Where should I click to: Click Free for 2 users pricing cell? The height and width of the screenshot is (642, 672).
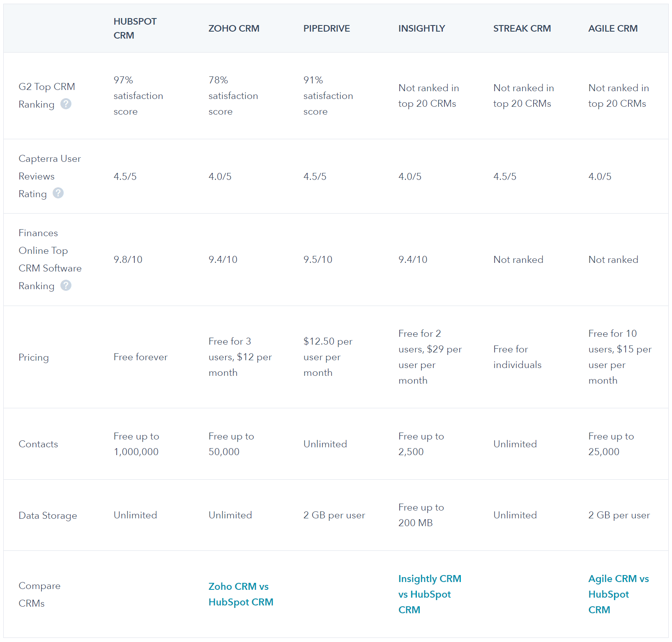pyautogui.click(x=430, y=357)
